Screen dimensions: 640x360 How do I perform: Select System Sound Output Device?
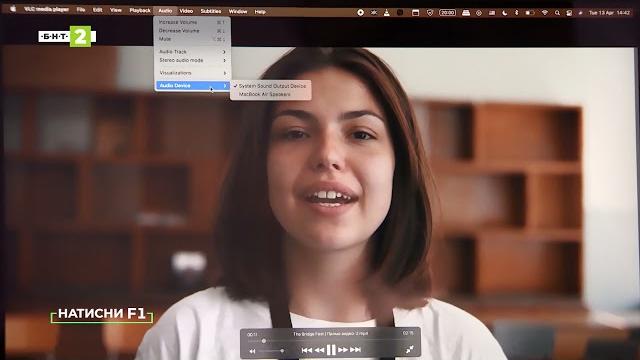(x=270, y=86)
